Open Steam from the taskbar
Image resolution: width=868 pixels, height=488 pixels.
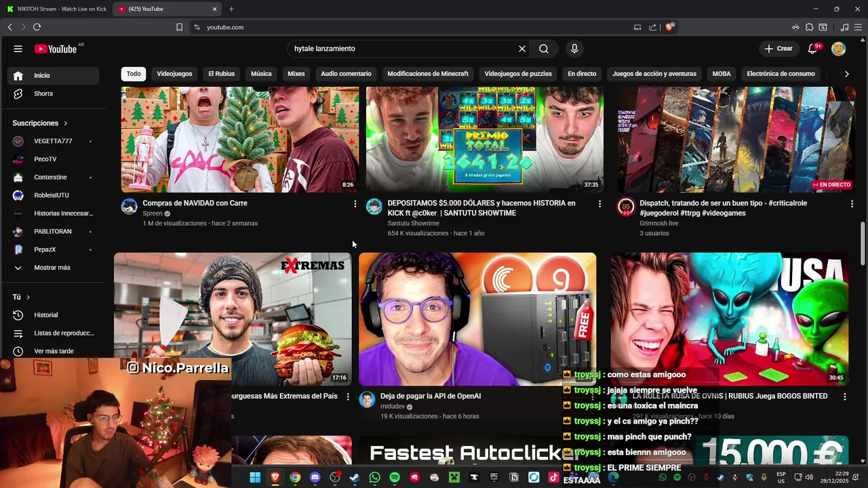coord(354,478)
